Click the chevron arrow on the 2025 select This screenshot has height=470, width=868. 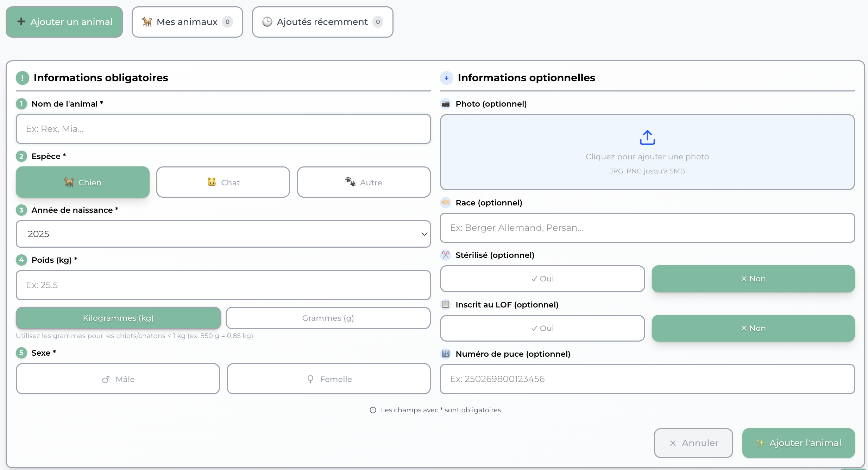[x=424, y=234]
